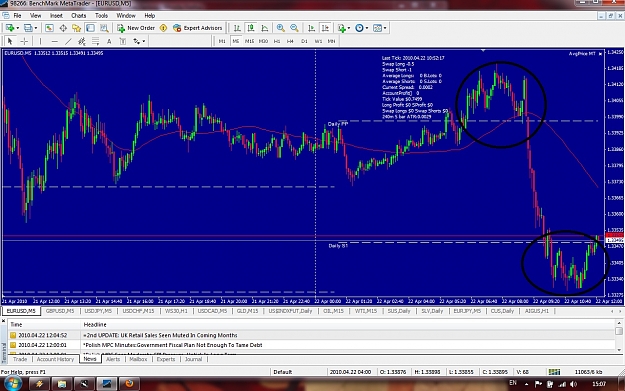Open the Insert menu
This screenshot has width=625, height=391.
[56, 16]
